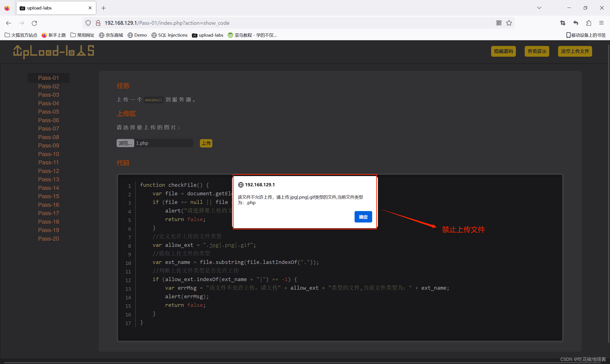The image size is (610, 364).
Task: Click the 查看提示 button
Action: point(537,51)
